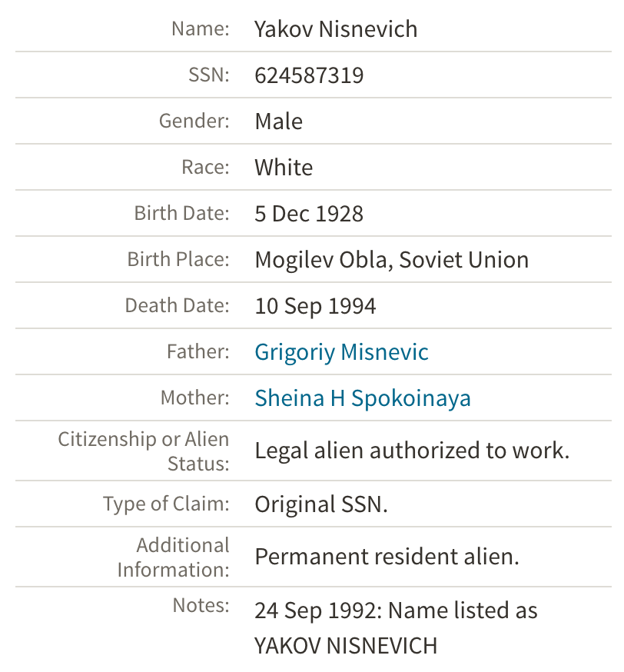Open Father link Grigoriy Misnevic

[x=341, y=352]
